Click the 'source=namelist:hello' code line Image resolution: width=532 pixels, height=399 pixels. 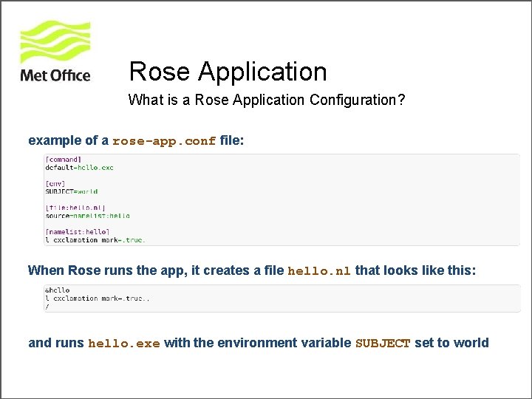87,216
